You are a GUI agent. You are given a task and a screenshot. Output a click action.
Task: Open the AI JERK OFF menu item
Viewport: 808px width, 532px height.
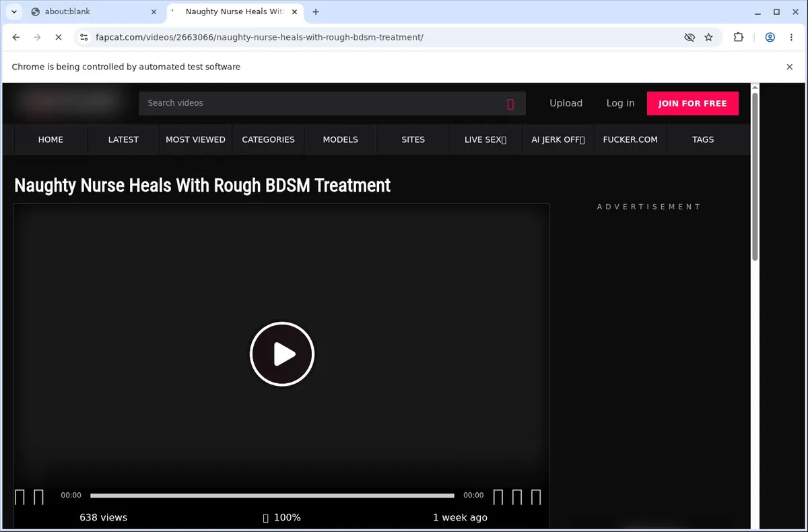point(558,139)
